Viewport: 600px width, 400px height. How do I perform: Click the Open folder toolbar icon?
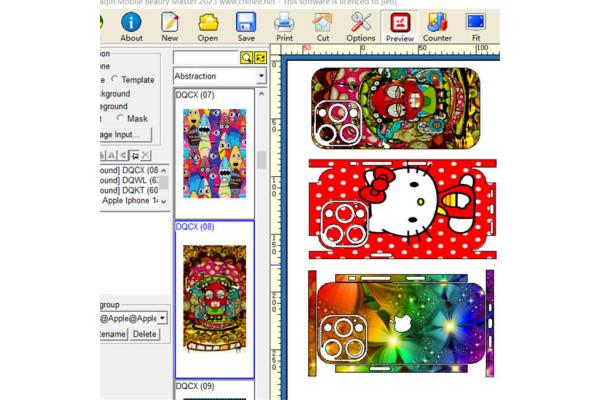coord(208,27)
